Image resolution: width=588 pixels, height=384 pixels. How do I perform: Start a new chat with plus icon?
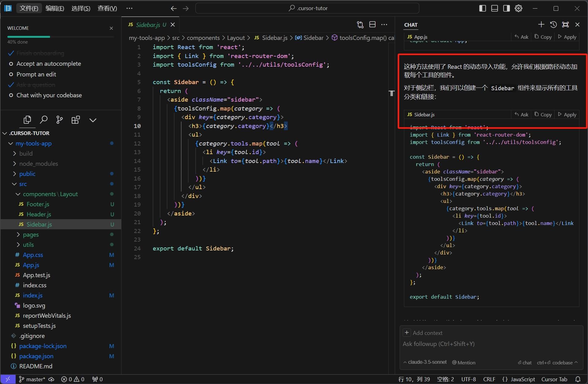point(541,25)
